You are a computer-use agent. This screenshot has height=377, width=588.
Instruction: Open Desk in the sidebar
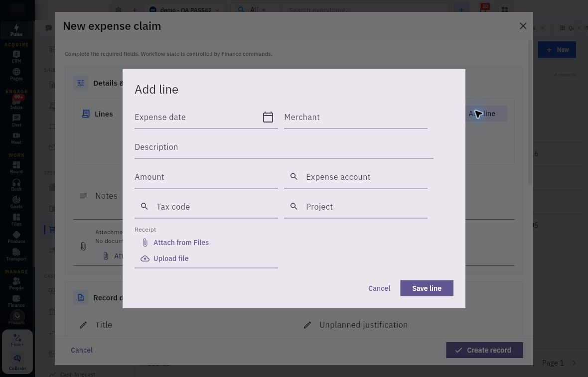click(16, 185)
